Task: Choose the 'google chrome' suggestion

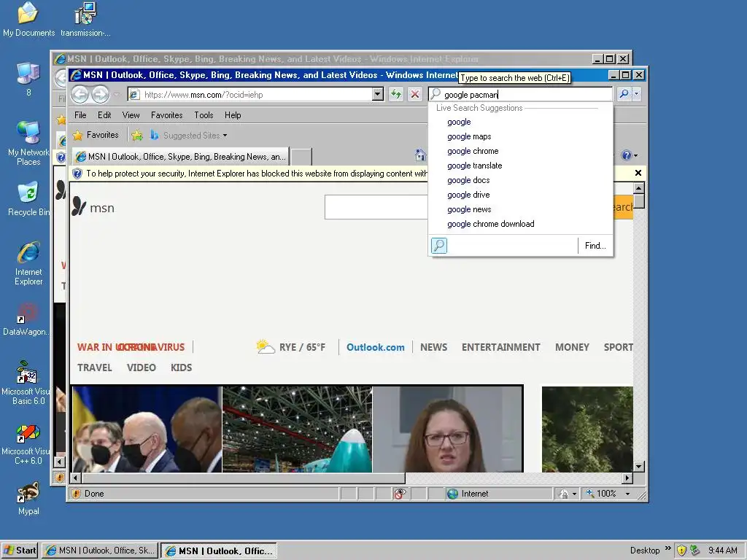Action: (x=473, y=151)
